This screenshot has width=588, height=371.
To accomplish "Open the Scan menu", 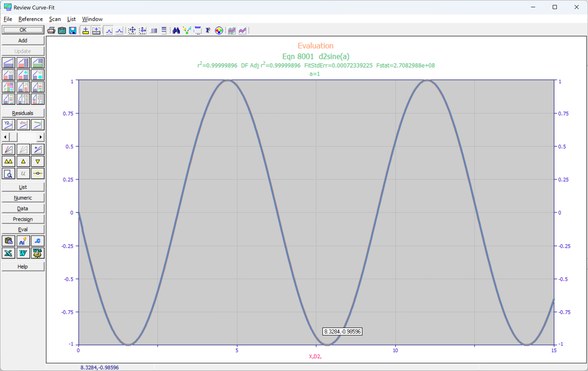I will click(55, 19).
